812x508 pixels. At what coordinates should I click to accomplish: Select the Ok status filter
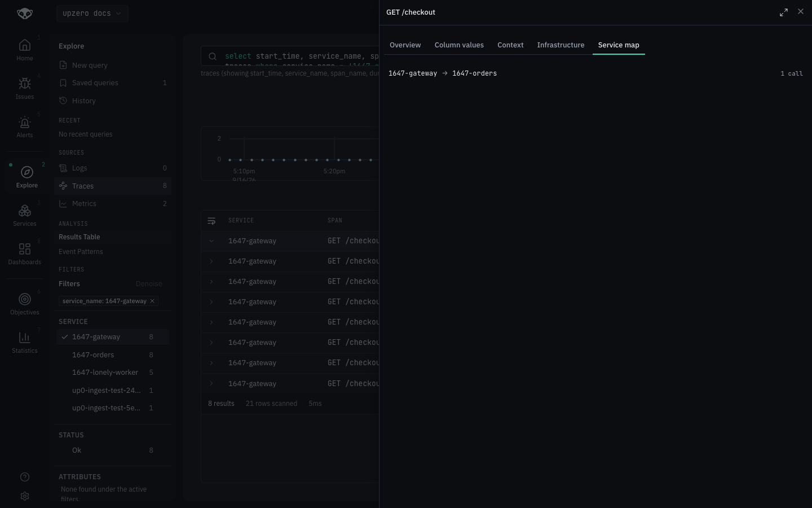(113, 450)
